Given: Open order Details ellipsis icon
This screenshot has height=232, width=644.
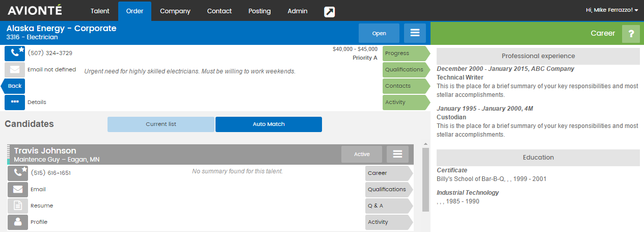Looking at the screenshot, I should click(15, 102).
